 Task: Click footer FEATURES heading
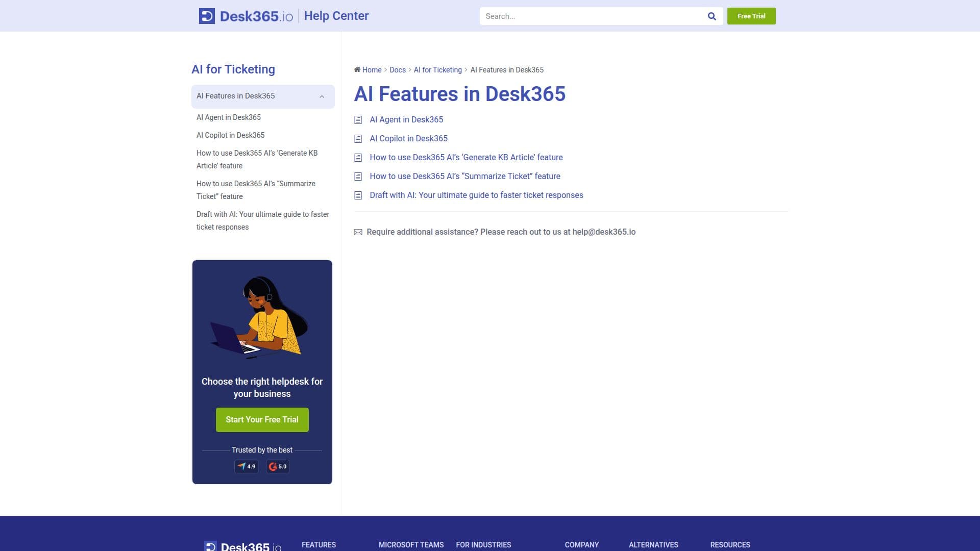tap(319, 545)
